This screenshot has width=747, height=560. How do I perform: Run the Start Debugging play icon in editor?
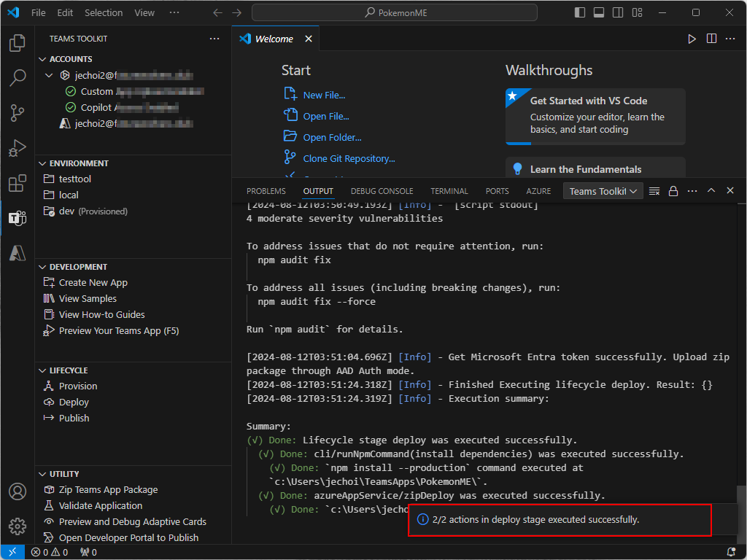point(692,39)
